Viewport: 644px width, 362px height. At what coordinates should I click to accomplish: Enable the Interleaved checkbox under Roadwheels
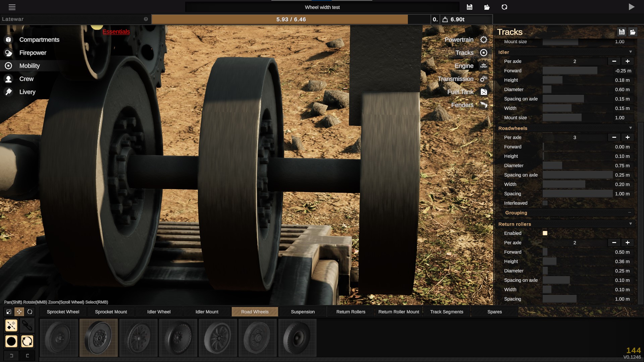545,203
